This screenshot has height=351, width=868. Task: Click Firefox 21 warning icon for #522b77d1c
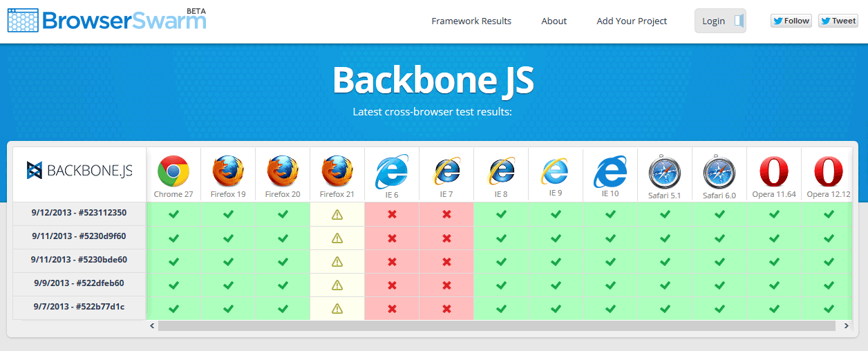pos(337,308)
